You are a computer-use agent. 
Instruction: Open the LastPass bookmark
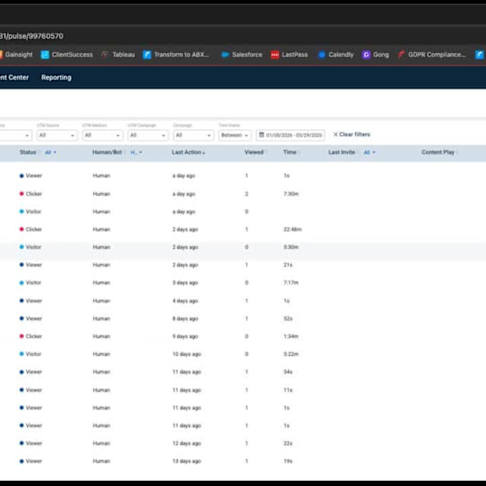289,55
